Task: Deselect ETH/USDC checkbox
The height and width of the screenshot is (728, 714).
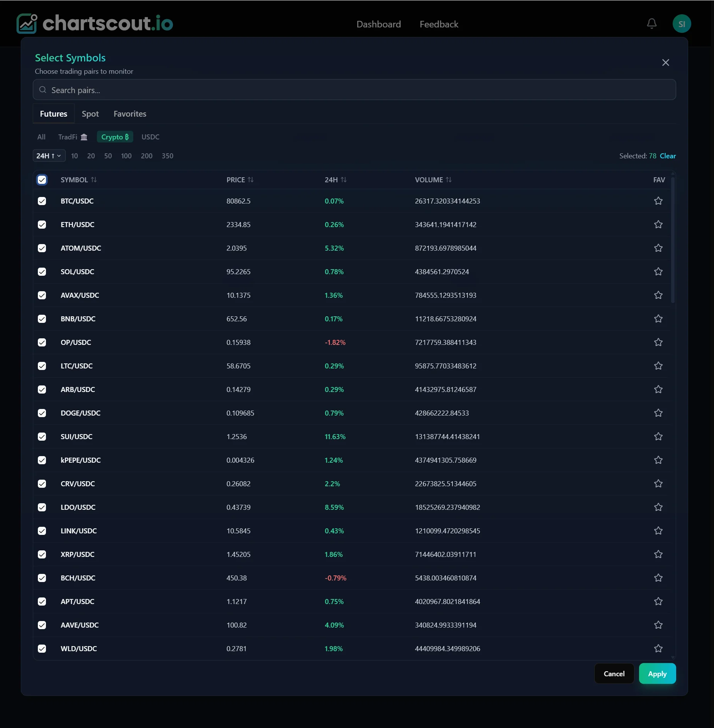Action: (42, 224)
